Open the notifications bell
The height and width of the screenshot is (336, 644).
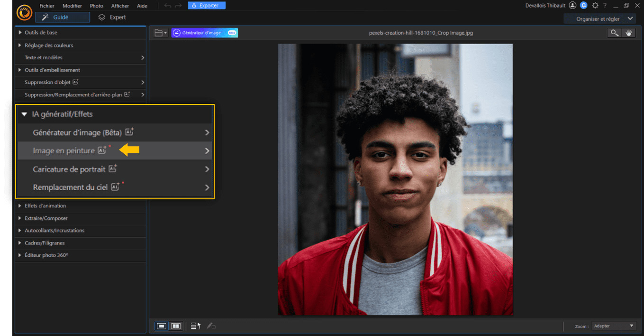pyautogui.click(x=584, y=6)
